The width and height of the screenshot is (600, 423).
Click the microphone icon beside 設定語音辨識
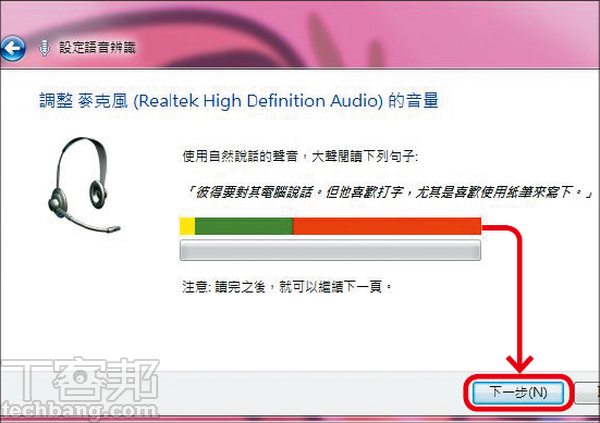pos(44,48)
